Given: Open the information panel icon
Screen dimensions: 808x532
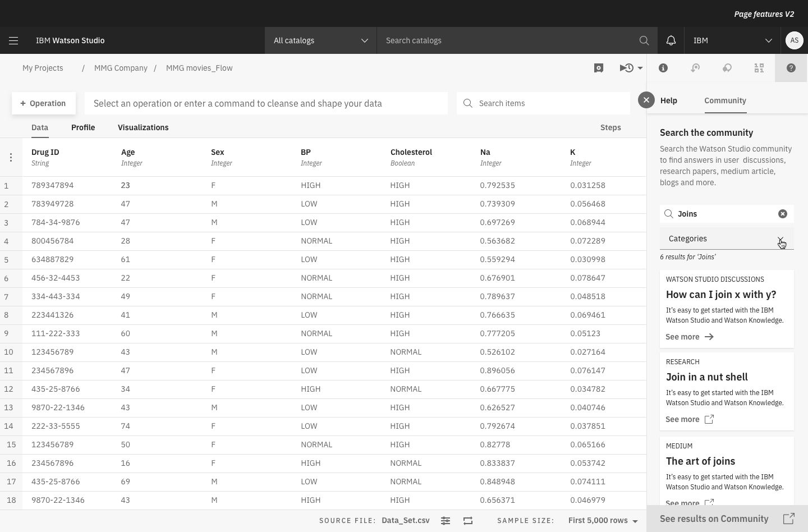Looking at the screenshot, I should (x=663, y=68).
